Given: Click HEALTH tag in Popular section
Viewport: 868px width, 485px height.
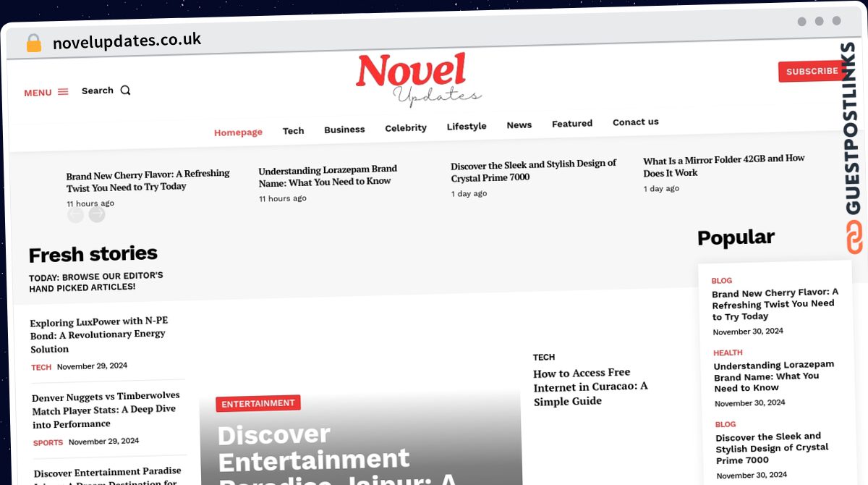Looking at the screenshot, I should [728, 353].
